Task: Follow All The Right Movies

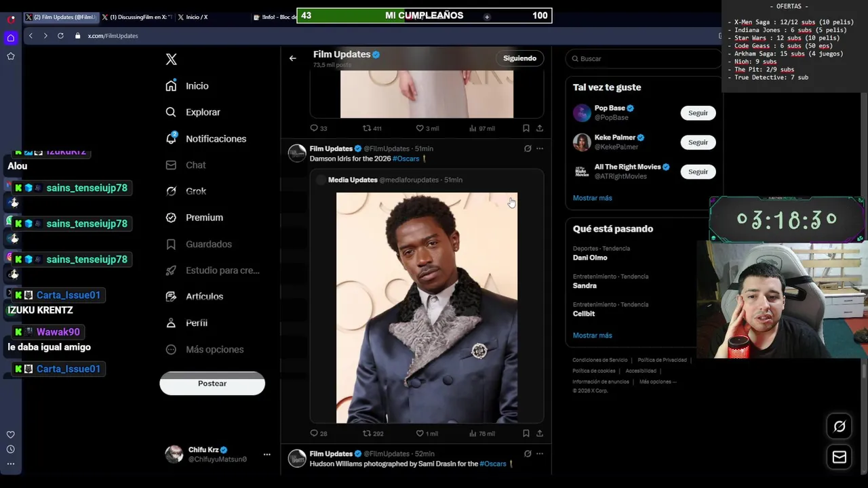Action: [698, 171]
